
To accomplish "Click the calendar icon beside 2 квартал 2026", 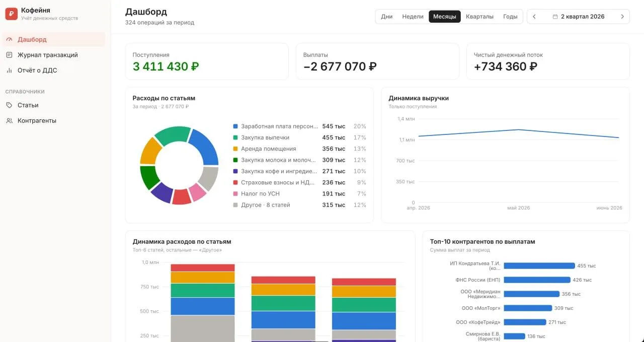I will click(555, 17).
